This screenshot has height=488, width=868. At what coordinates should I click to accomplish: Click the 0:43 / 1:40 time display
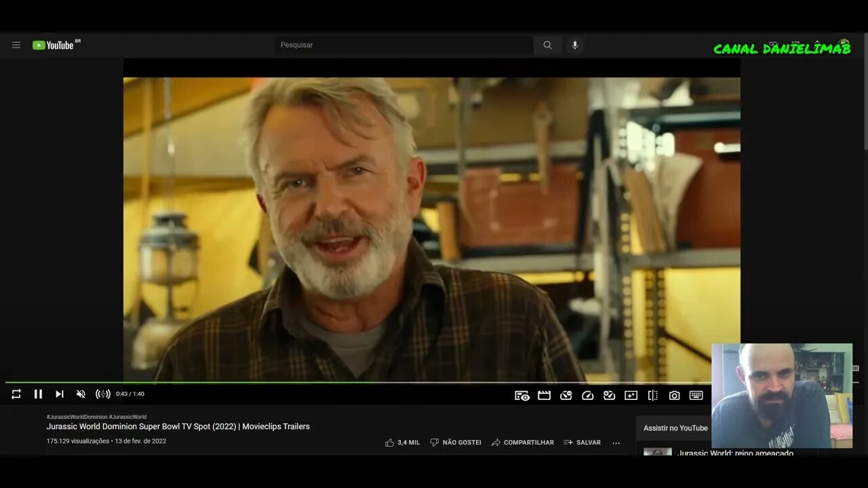130,394
